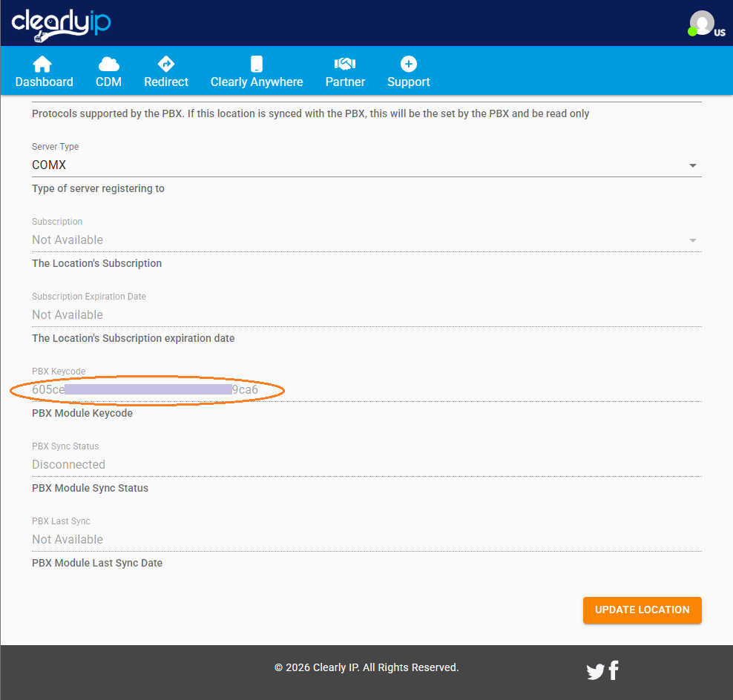Click the Redirect arrow icon
The height and width of the screenshot is (700, 733).
tap(166, 64)
